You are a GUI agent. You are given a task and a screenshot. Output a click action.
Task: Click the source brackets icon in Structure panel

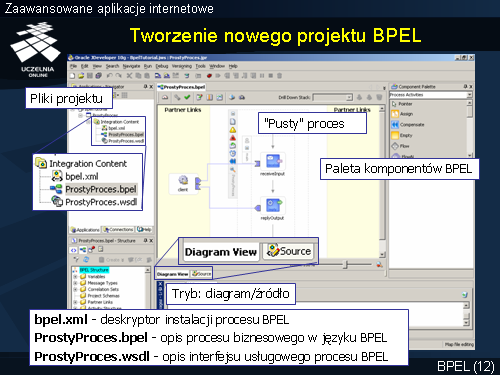click(x=73, y=250)
